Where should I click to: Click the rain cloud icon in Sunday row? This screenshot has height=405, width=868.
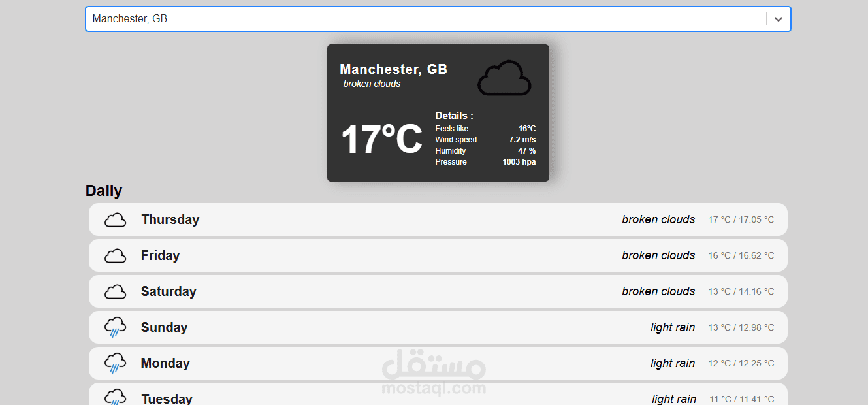[x=115, y=327]
